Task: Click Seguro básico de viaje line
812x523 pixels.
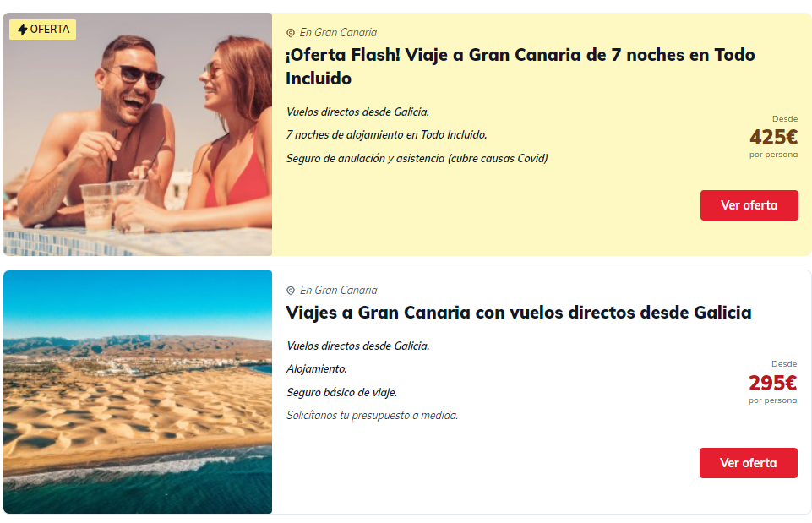Action: (342, 393)
